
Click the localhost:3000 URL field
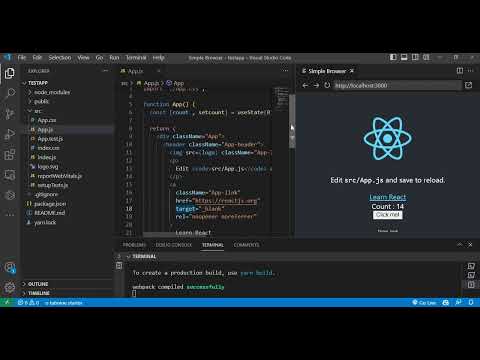click(x=398, y=85)
